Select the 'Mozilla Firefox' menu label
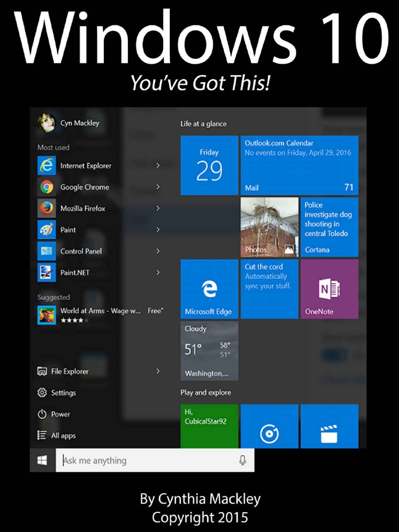 click(x=83, y=208)
